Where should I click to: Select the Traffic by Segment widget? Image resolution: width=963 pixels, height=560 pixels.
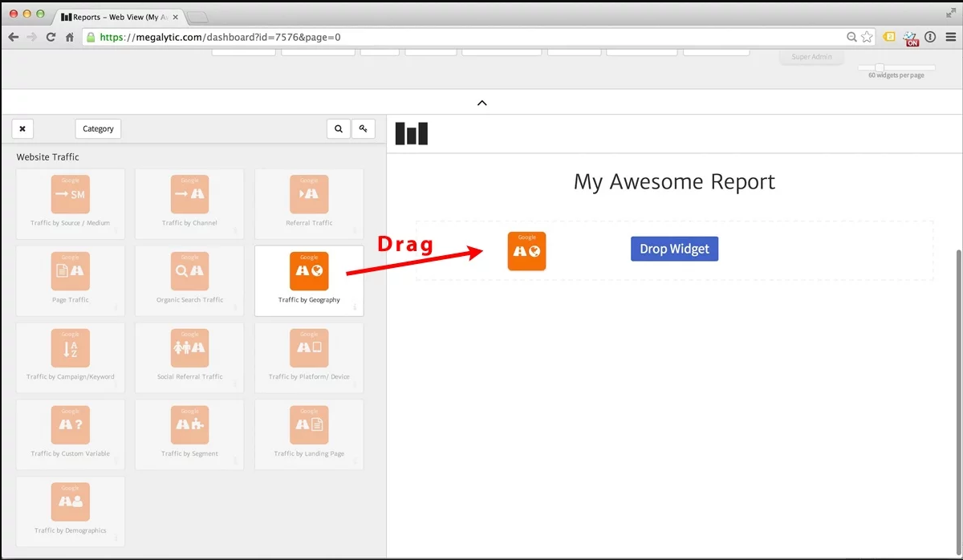(189, 435)
